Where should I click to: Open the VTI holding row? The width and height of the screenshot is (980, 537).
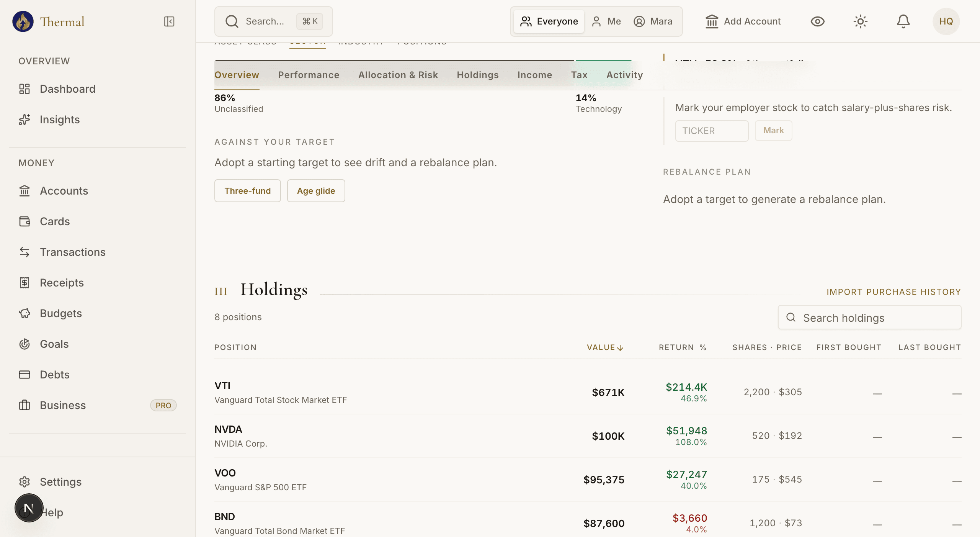(x=588, y=392)
